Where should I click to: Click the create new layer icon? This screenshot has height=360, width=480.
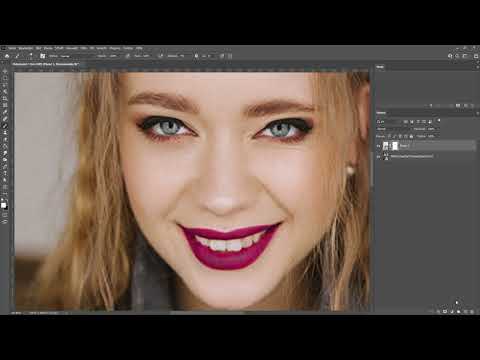466,311
